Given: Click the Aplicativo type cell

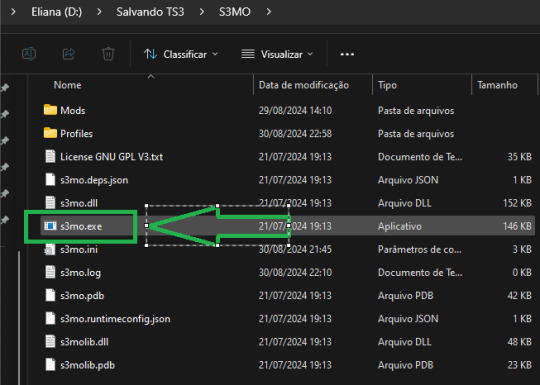Looking at the screenshot, I should (399, 226).
